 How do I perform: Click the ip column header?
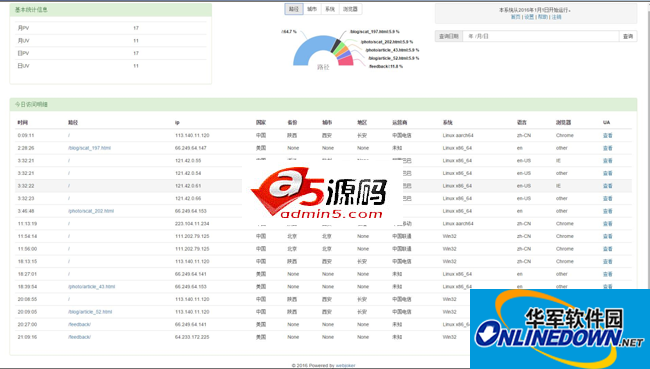click(177, 122)
